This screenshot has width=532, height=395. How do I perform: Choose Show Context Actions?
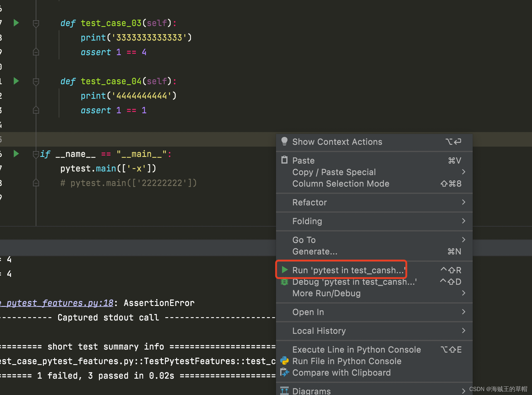[x=374, y=142]
